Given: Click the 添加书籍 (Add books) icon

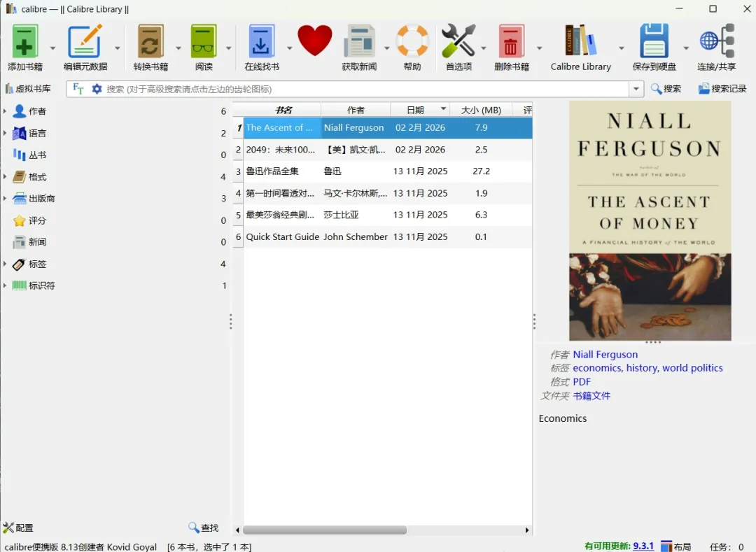Looking at the screenshot, I should (x=25, y=41).
